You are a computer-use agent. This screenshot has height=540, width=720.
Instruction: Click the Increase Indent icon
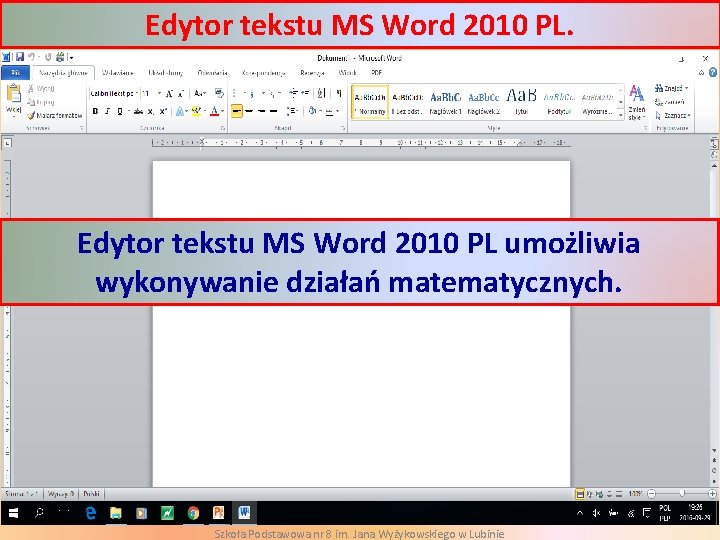[305, 93]
